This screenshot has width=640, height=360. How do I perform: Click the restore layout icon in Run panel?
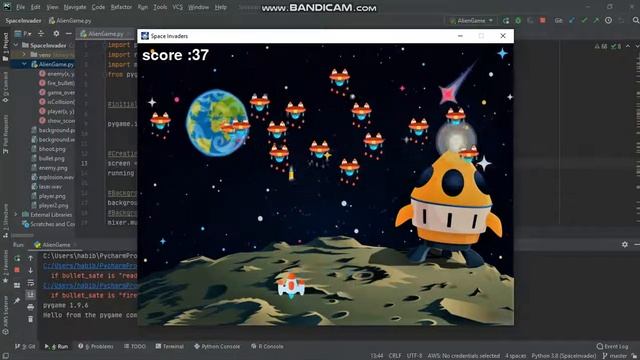(x=17, y=285)
